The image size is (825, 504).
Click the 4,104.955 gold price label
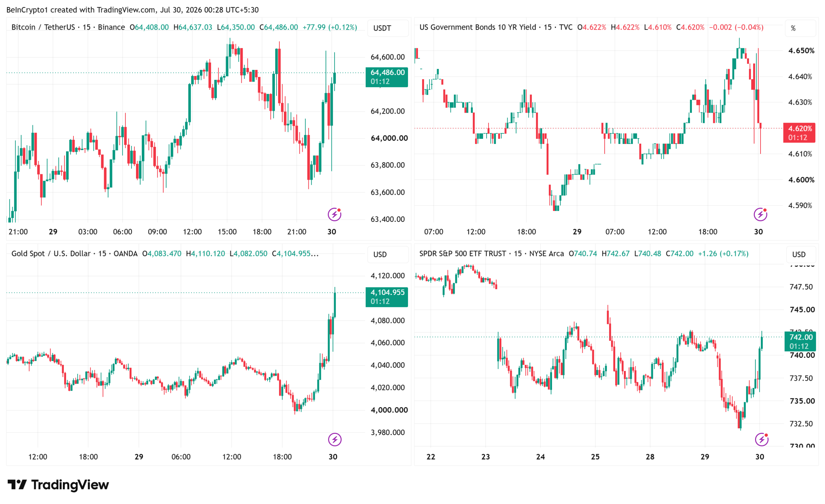[x=387, y=297]
